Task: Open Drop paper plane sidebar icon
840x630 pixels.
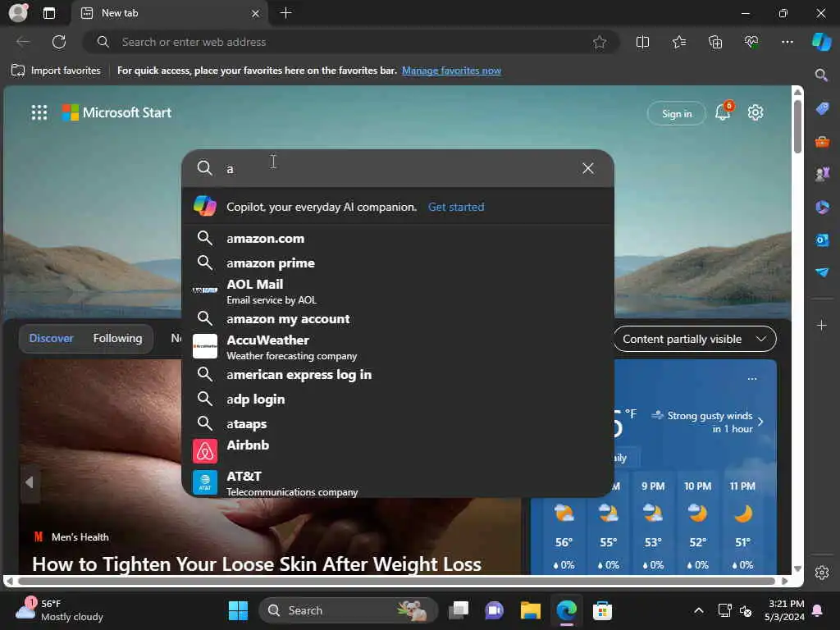Action: point(822,272)
